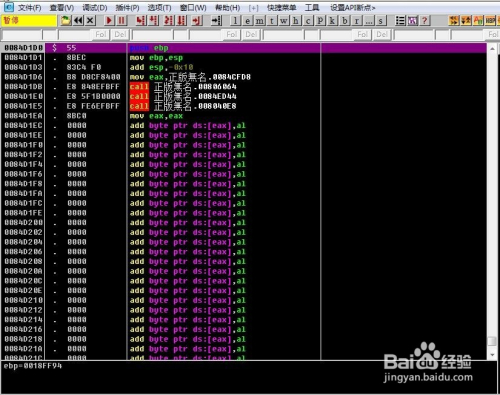Click the Open file toolbar icon
Viewport: 500px width, 395px height.
tap(66, 21)
